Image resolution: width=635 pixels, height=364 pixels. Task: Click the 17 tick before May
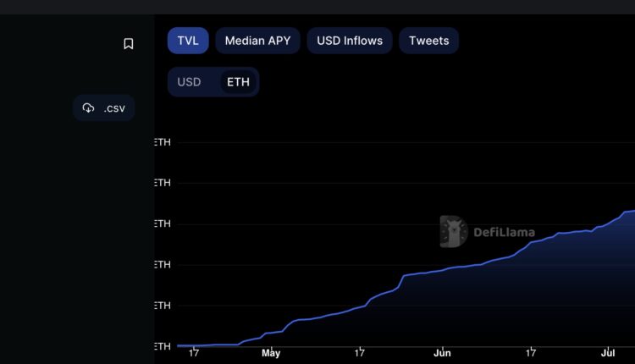coord(194,353)
